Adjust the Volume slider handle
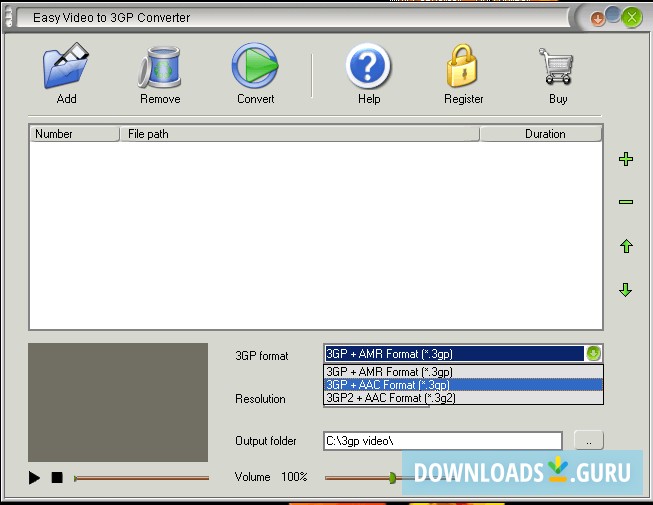653x505 pixels. tap(392, 478)
